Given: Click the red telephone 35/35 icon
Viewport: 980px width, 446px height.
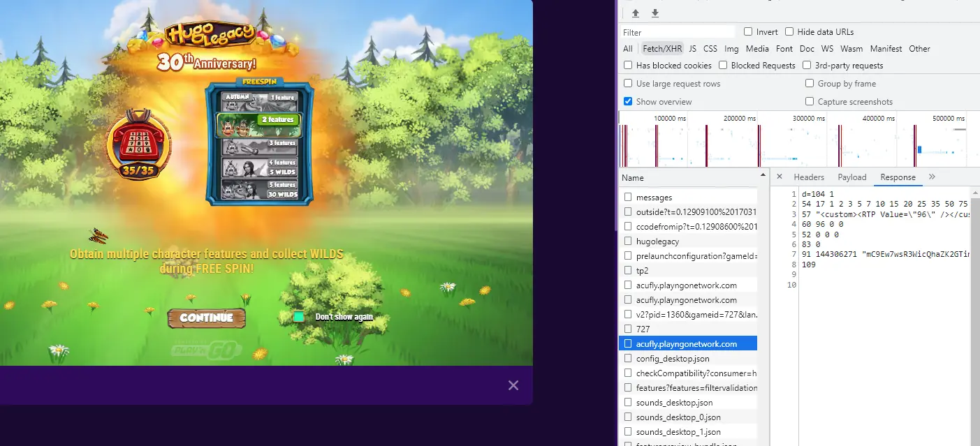Looking at the screenshot, I should point(138,145).
